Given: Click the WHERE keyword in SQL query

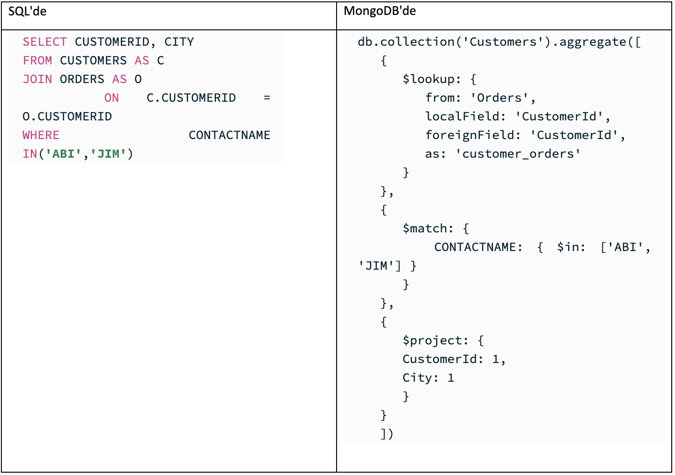Looking at the screenshot, I should coord(41,135).
